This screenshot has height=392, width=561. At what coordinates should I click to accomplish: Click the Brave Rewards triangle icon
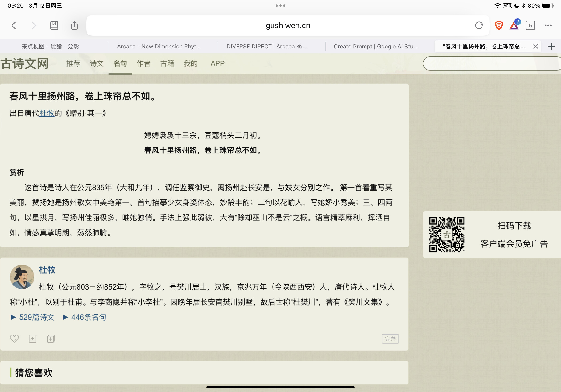514,25
